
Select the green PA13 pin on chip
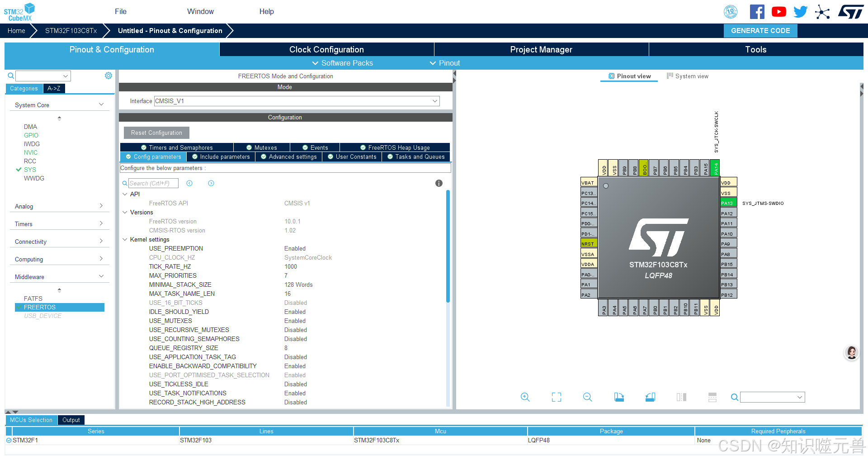pos(728,203)
